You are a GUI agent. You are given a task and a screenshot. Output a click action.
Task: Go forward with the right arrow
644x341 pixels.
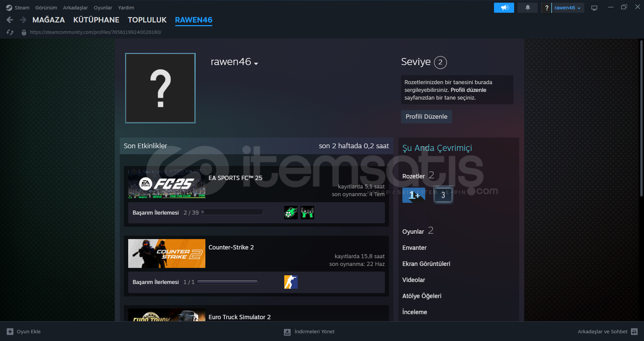click(x=23, y=20)
